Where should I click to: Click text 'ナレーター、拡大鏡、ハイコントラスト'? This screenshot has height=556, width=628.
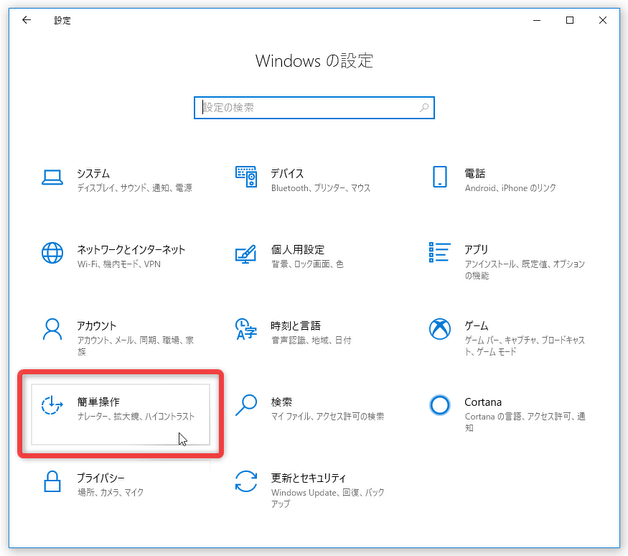(x=136, y=416)
